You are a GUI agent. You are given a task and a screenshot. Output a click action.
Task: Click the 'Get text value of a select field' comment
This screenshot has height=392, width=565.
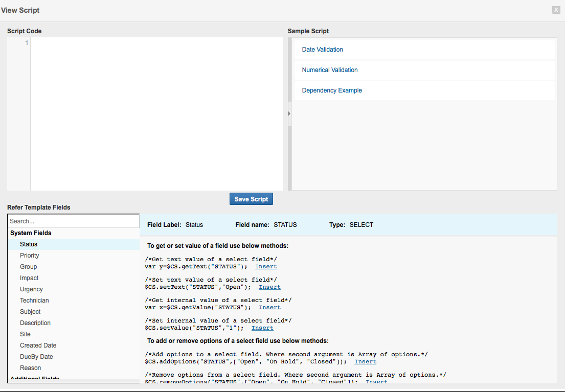[211, 260]
